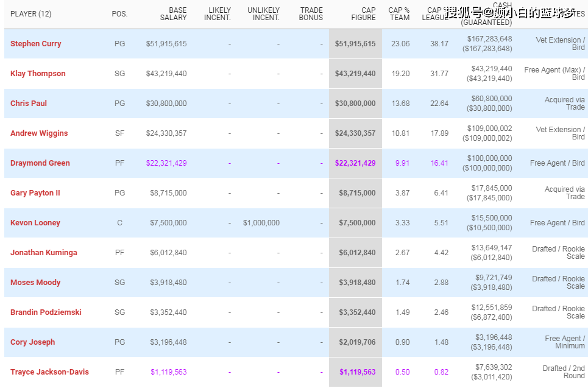Click the CAP % TEAM header
The width and height of the screenshot is (588, 391).
399,14
